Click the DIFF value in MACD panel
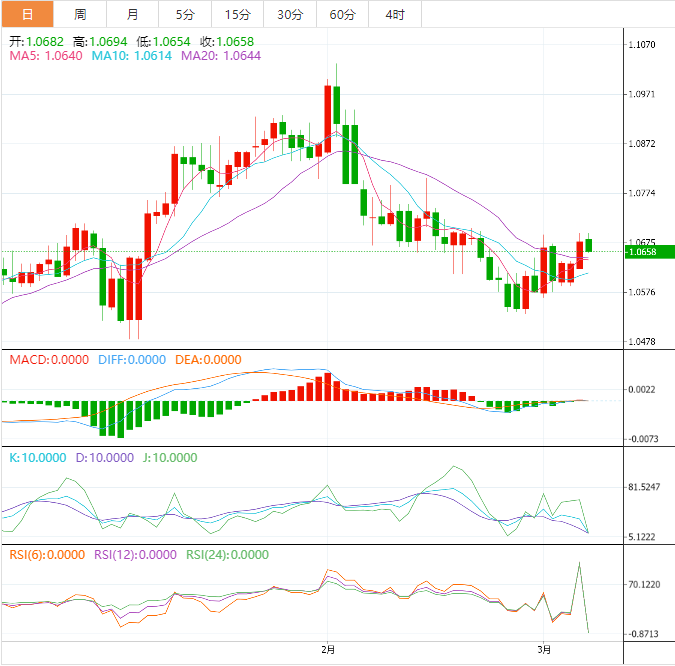Screen dimensions: 675x666 pyautogui.click(x=131, y=359)
